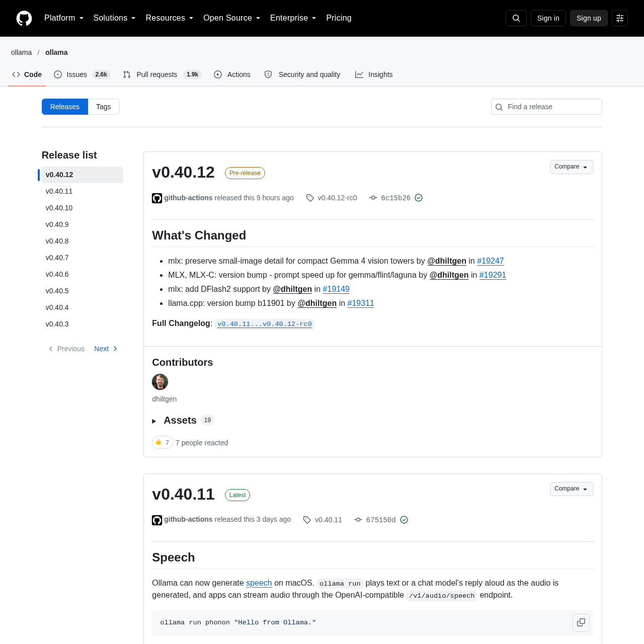Focus the Find a release field

(x=546, y=107)
